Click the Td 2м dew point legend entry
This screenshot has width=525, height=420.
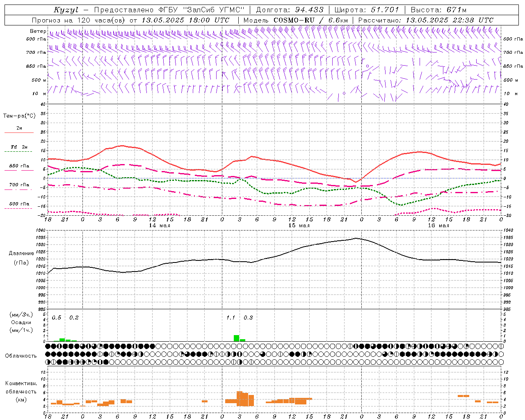(x=19, y=147)
